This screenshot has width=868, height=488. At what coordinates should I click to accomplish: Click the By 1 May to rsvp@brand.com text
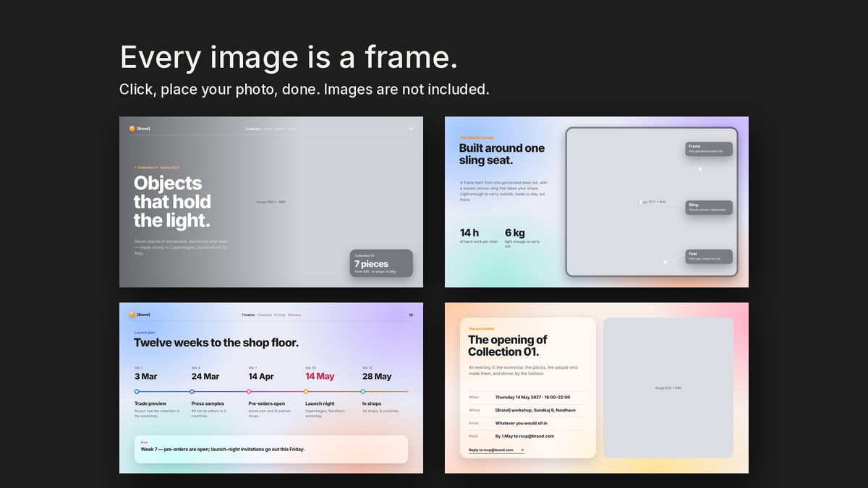point(525,436)
